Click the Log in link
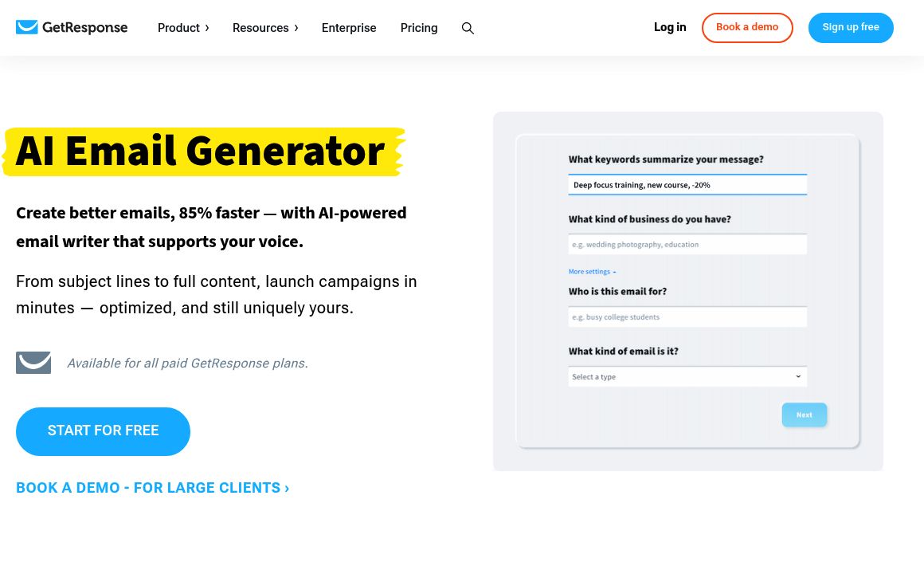This screenshot has width=924, height=574. (670, 27)
